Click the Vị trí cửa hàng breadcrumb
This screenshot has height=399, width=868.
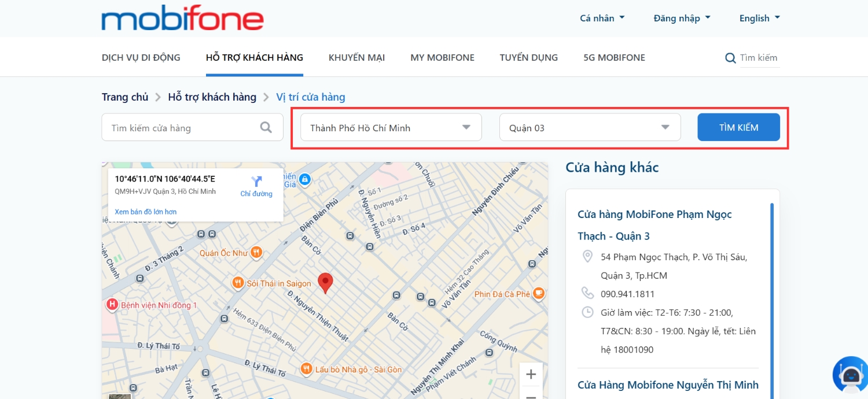pyautogui.click(x=311, y=97)
